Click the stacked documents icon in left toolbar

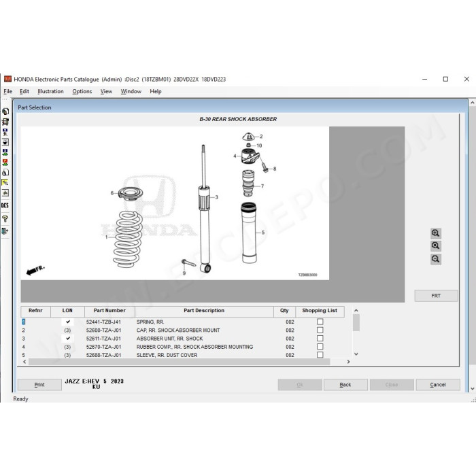5,112
